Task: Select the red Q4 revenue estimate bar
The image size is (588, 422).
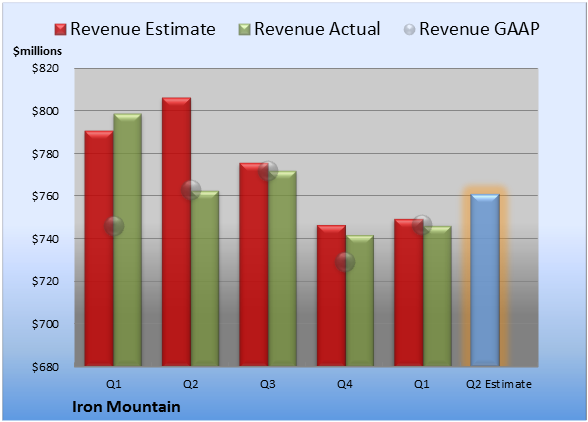Action: point(331,296)
